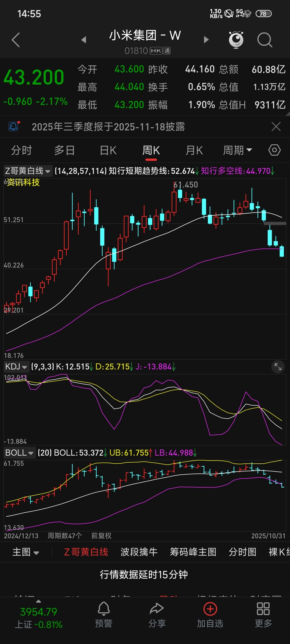Tap 周期数47个 label

(65, 536)
